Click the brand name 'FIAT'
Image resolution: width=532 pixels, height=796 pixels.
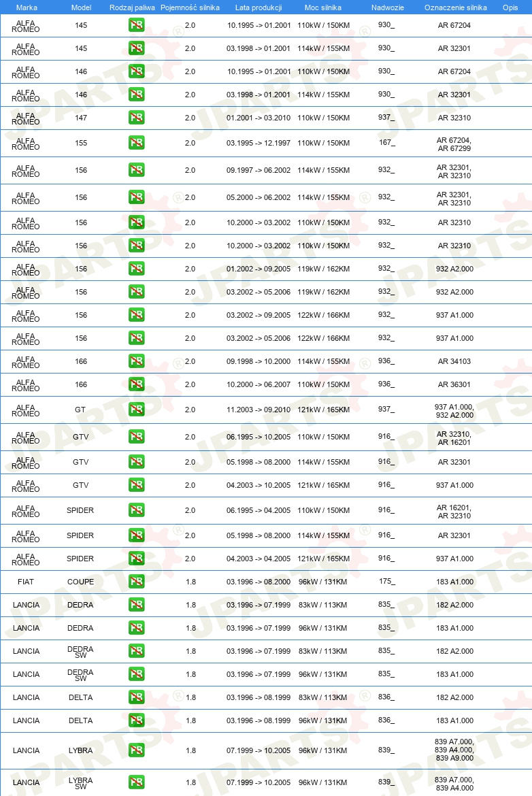point(26,582)
